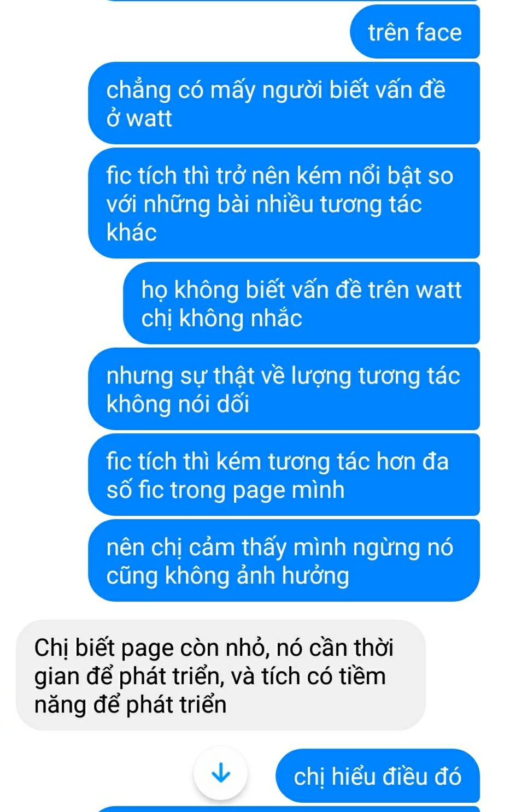Viewport: 516px width, 812px height.
Task: Tap message 'chẳng có mấy người biết vấn đề ở watt'
Action: click(x=284, y=103)
